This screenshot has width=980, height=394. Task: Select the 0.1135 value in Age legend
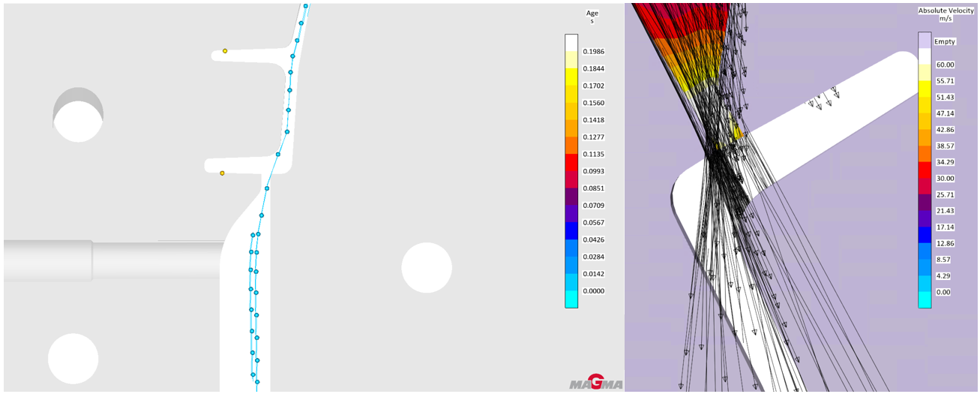[594, 155]
